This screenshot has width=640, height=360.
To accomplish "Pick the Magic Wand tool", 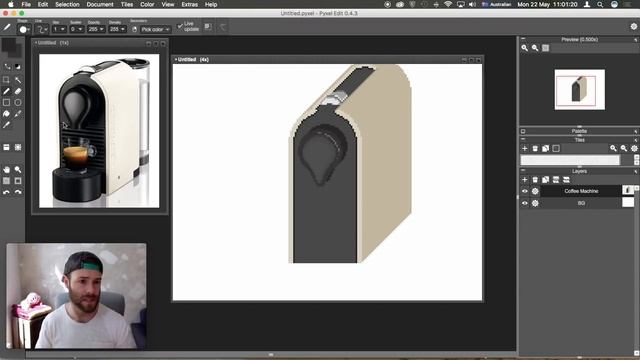I will (18, 80).
